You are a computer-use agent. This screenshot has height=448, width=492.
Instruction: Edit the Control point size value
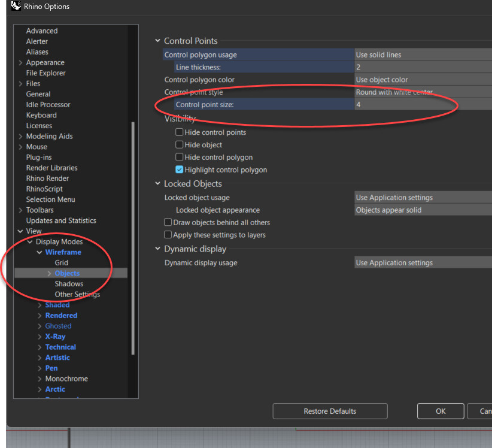pyautogui.click(x=423, y=105)
